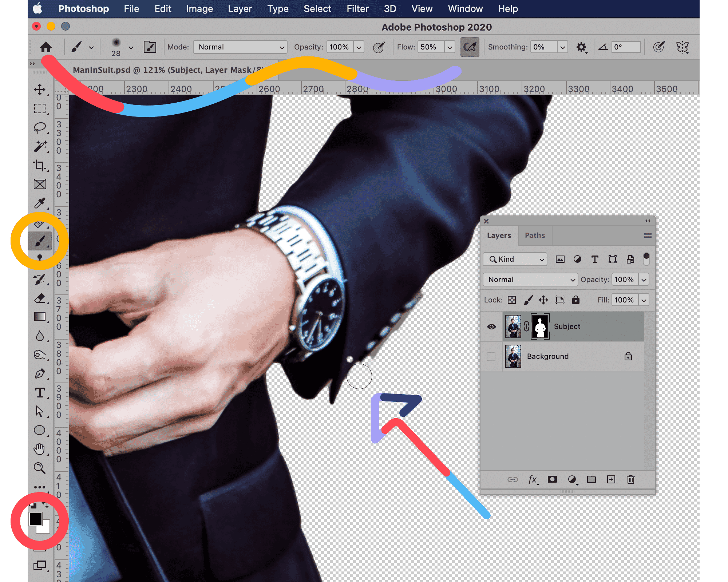Screen dimensions: 728x582
Task: Select the Subject layer mask thumbnail
Action: point(540,326)
